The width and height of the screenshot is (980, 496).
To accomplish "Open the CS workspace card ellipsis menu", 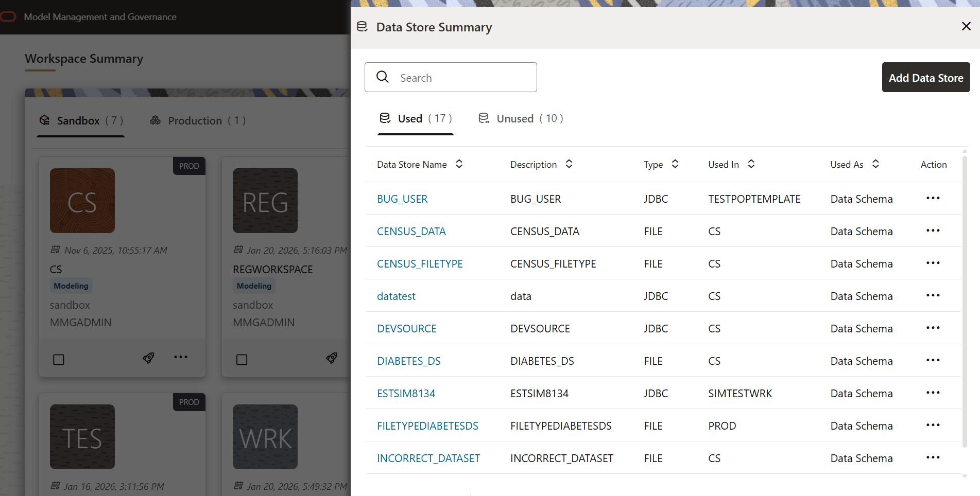I will (x=180, y=358).
